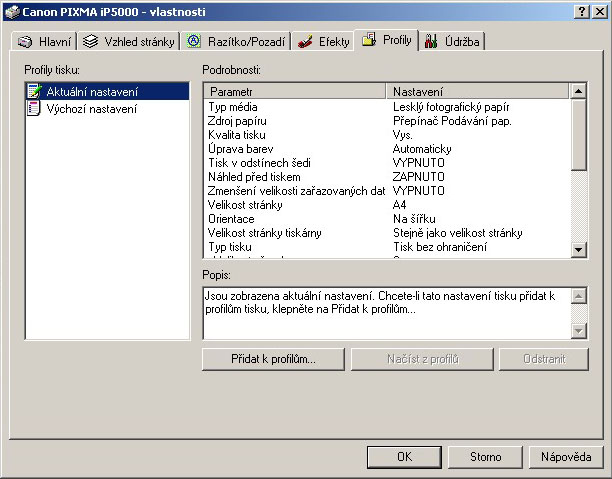Cancel the dialog with Storno
This screenshot has height=479, width=612.
tap(485, 457)
